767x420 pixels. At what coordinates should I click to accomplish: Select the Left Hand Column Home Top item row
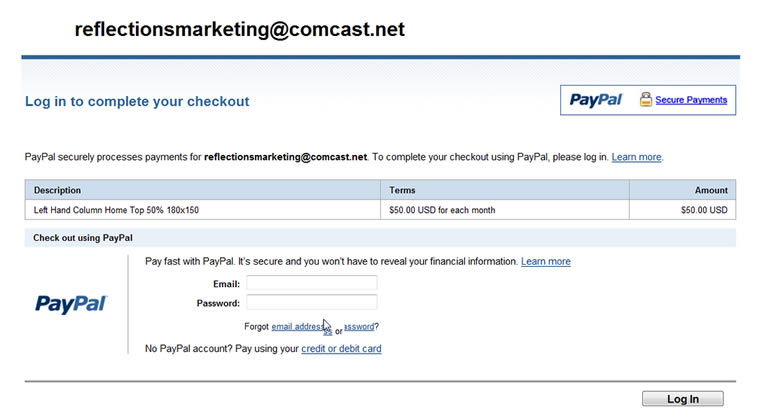380,210
